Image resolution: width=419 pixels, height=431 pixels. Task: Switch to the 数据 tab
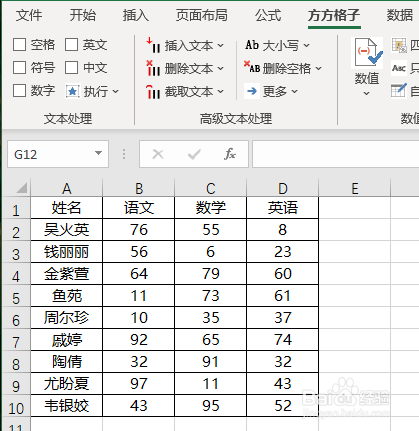click(400, 15)
